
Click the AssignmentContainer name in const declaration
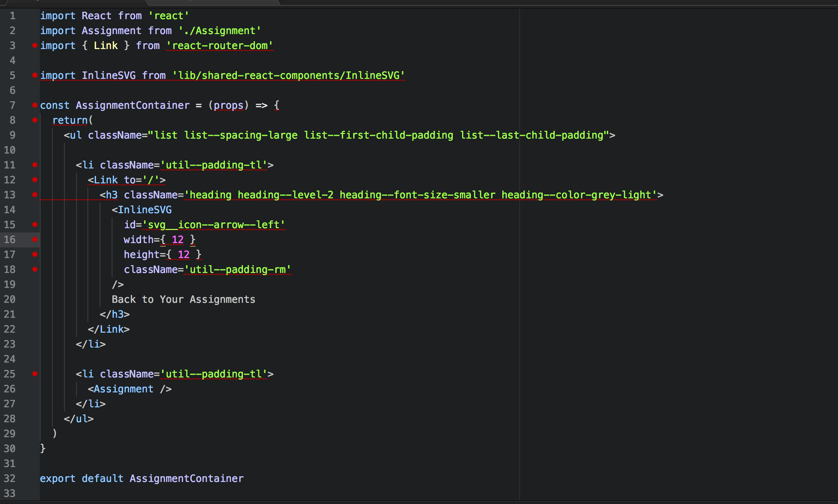[x=132, y=105]
